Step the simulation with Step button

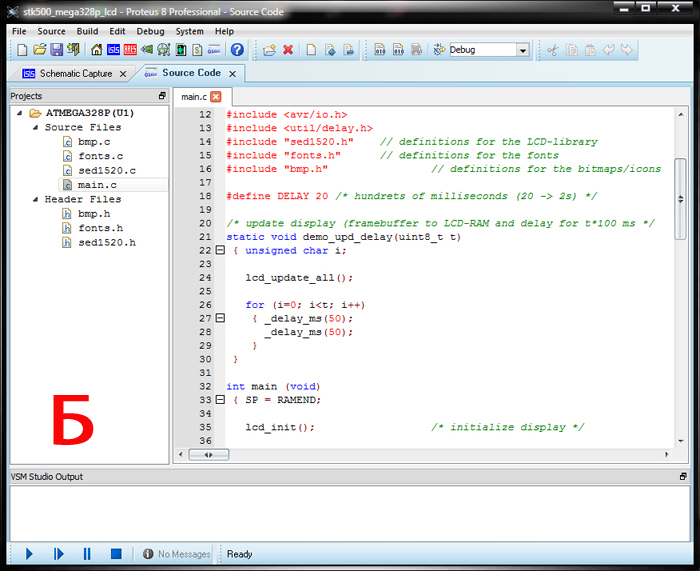click(x=58, y=554)
